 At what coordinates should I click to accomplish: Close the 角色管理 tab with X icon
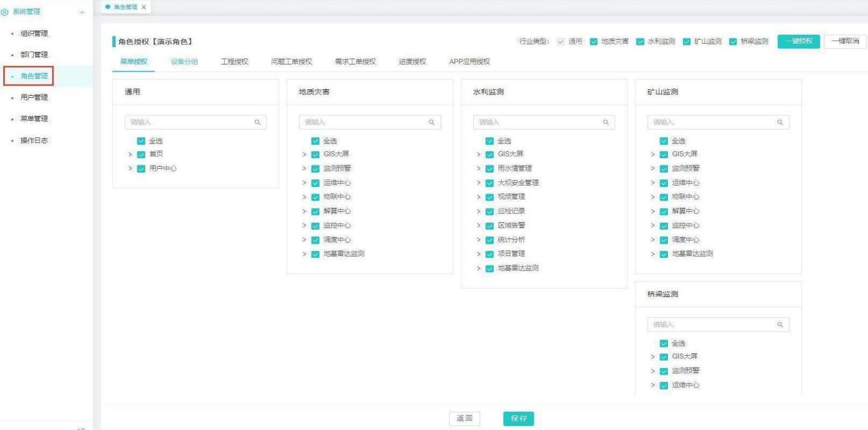pos(143,7)
